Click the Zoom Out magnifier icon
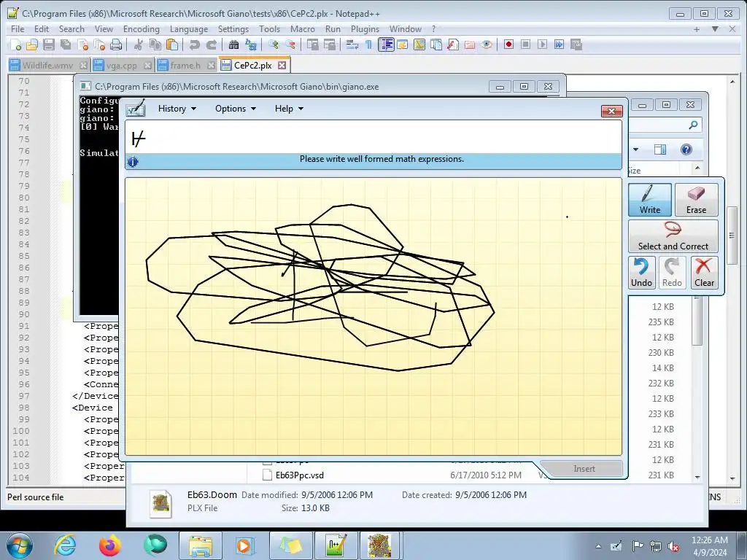 click(x=290, y=44)
